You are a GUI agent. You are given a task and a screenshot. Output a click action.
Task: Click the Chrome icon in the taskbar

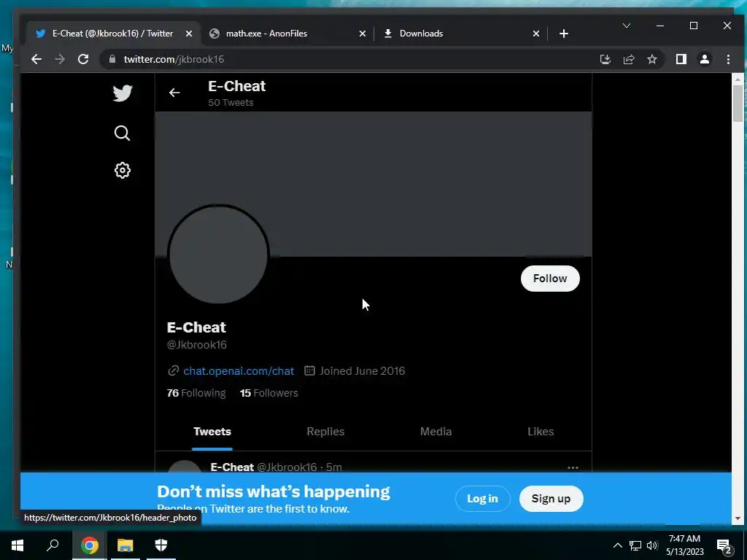click(90, 545)
